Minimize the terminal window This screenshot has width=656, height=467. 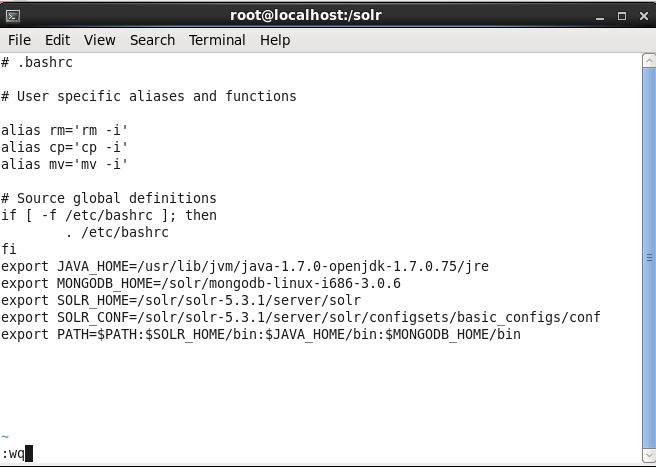[x=600, y=16]
